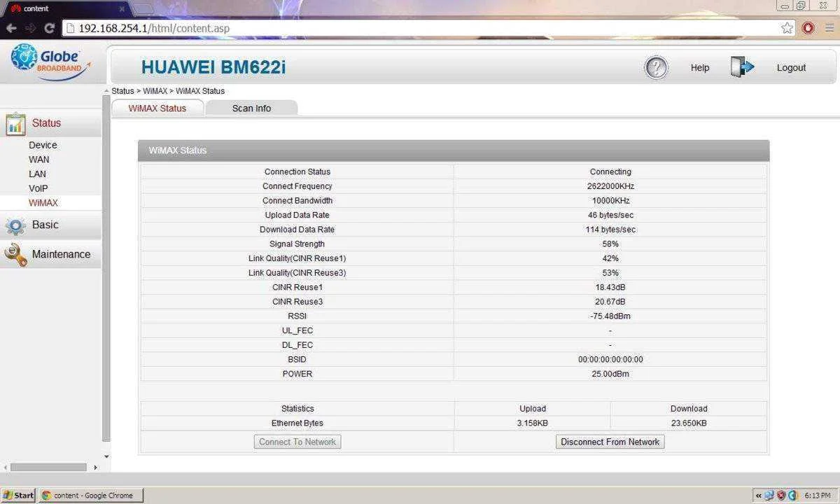Click sidebar scroll down arrow
This screenshot has height=504, width=840.
tap(106, 456)
